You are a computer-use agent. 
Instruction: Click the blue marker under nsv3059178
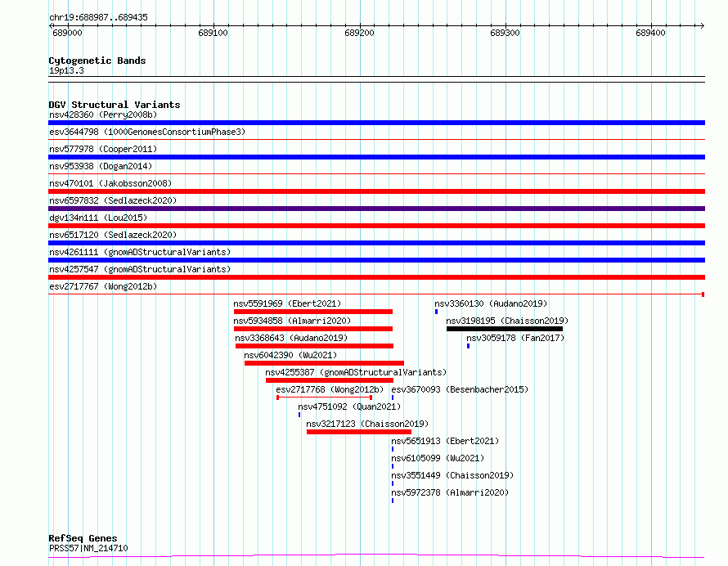(469, 346)
